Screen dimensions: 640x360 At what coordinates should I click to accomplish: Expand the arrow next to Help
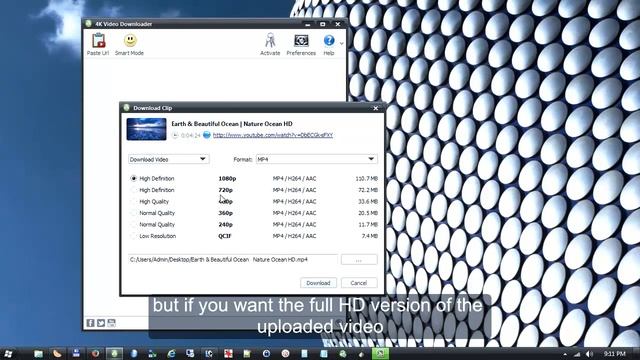(342, 43)
